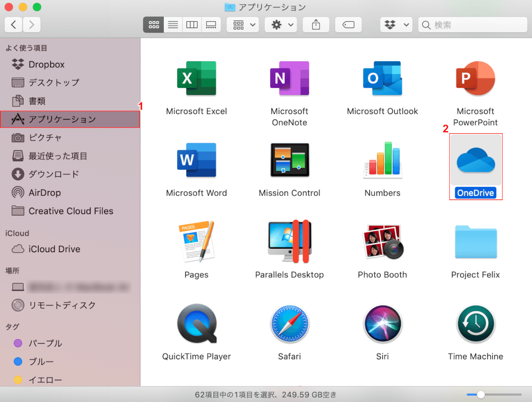This screenshot has width=532, height=402.
Task: Click the Share toolbar button
Action: click(x=316, y=25)
